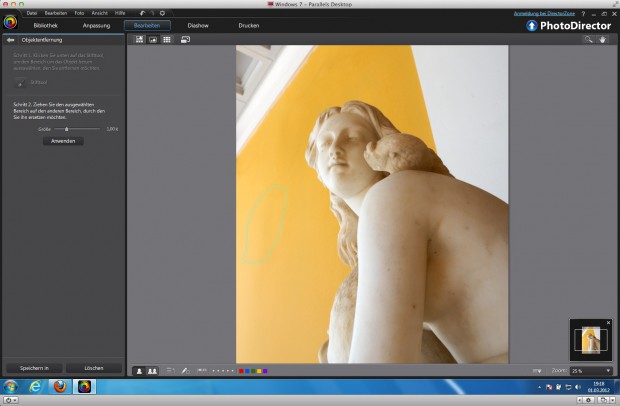The height and width of the screenshot is (406, 620).
Task: Click the undo arrow icon
Action: 142,13
